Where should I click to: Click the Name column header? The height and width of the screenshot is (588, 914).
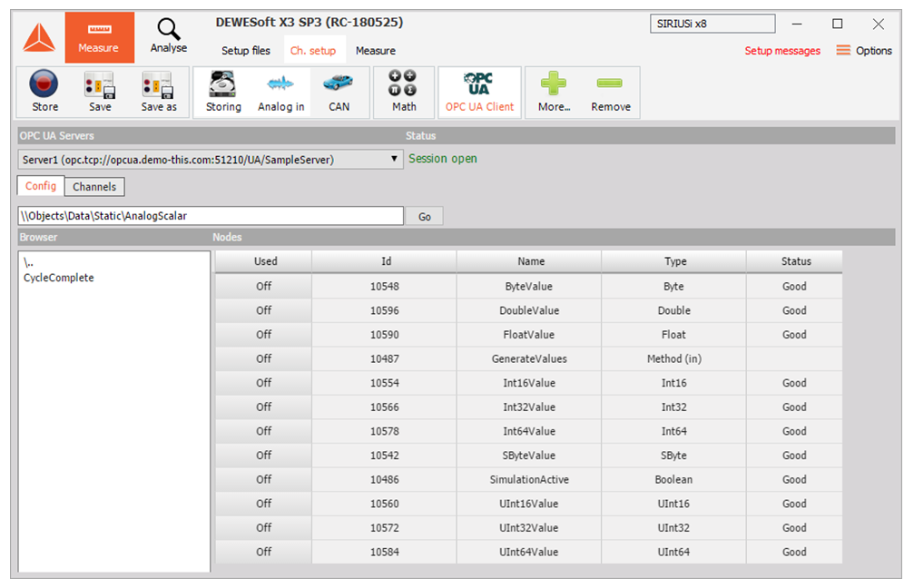[529, 261]
